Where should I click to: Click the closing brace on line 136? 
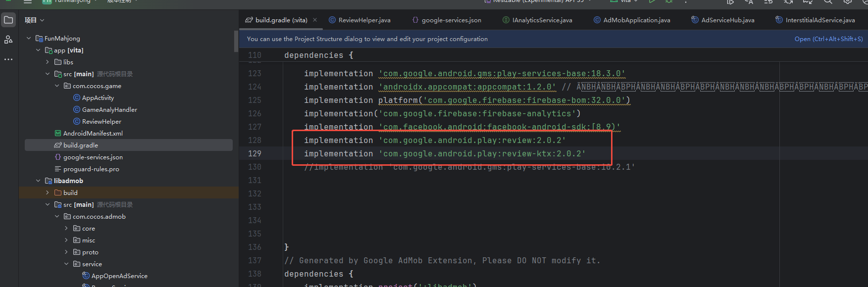[x=286, y=247]
